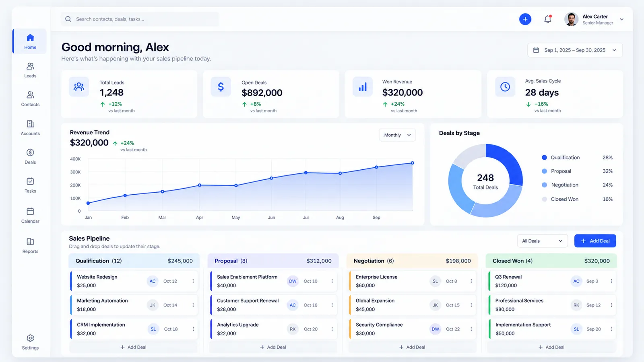Viewport: 644px width, 362px height.
Task: Open options menu for Customer Support Renewal
Action: [332, 305]
